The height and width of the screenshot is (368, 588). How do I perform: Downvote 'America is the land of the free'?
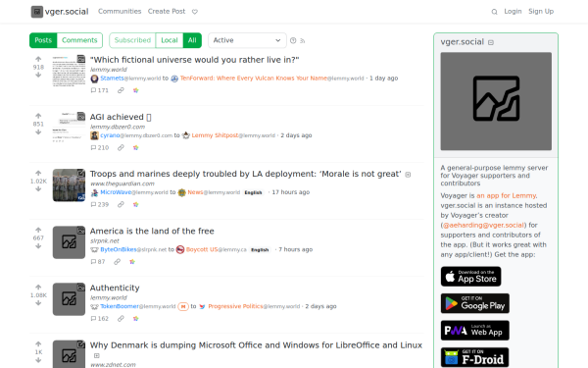click(x=38, y=246)
